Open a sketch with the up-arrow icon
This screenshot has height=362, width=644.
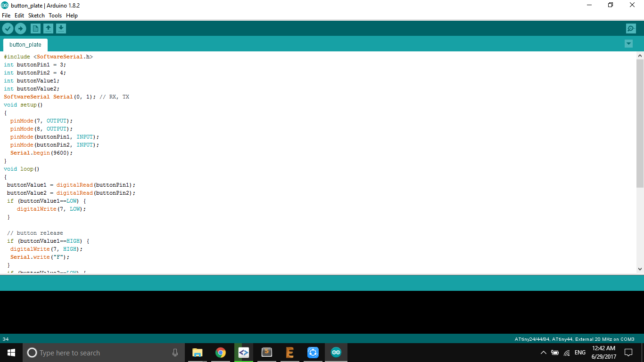pos(48,29)
